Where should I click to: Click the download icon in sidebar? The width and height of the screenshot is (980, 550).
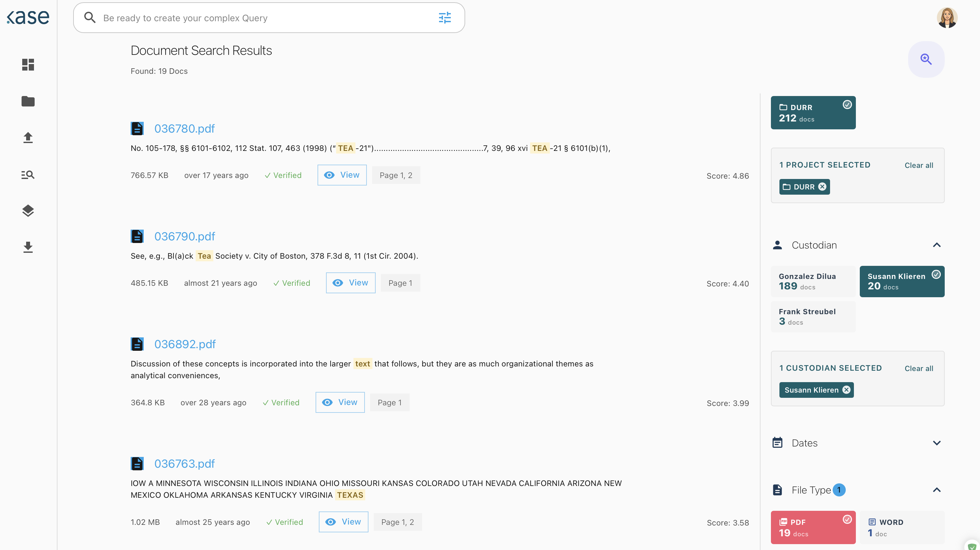(28, 247)
